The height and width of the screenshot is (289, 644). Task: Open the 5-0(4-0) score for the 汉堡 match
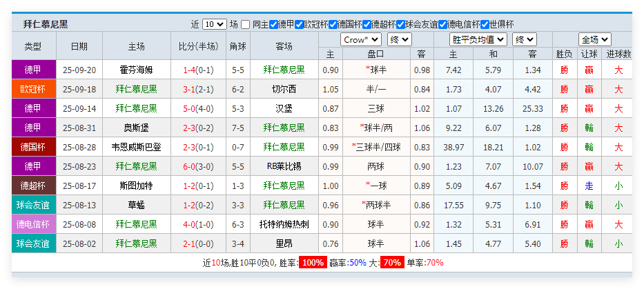[x=198, y=108]
